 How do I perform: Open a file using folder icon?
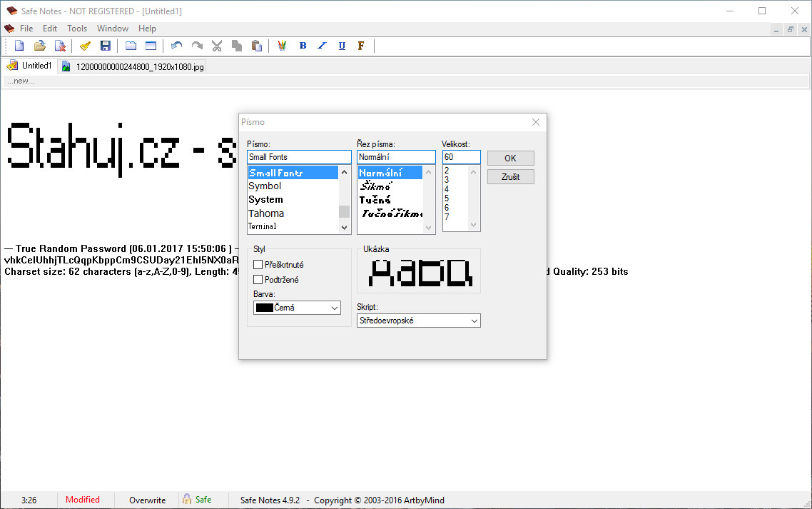pos(40,46)
